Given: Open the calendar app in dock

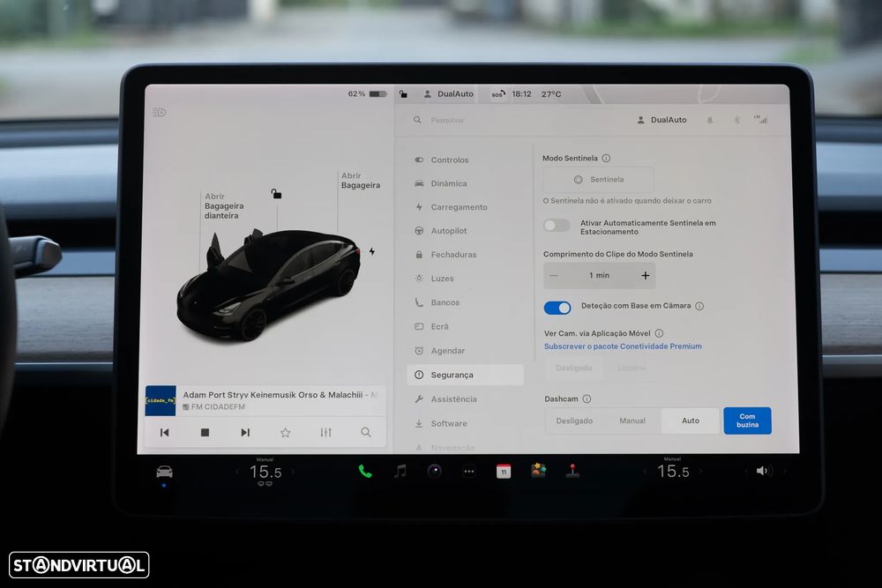Looking at the screenshot, I should click(504, 471).
